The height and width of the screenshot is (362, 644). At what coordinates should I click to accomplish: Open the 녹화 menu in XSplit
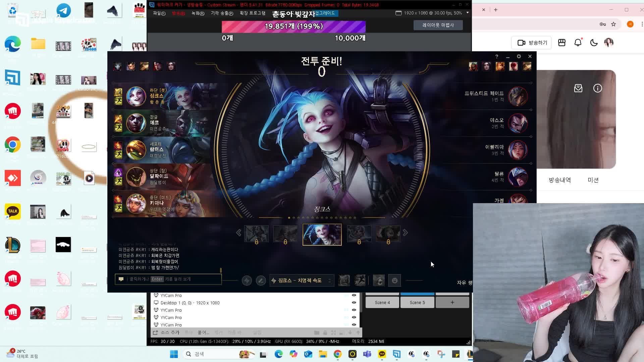(198, 13)
